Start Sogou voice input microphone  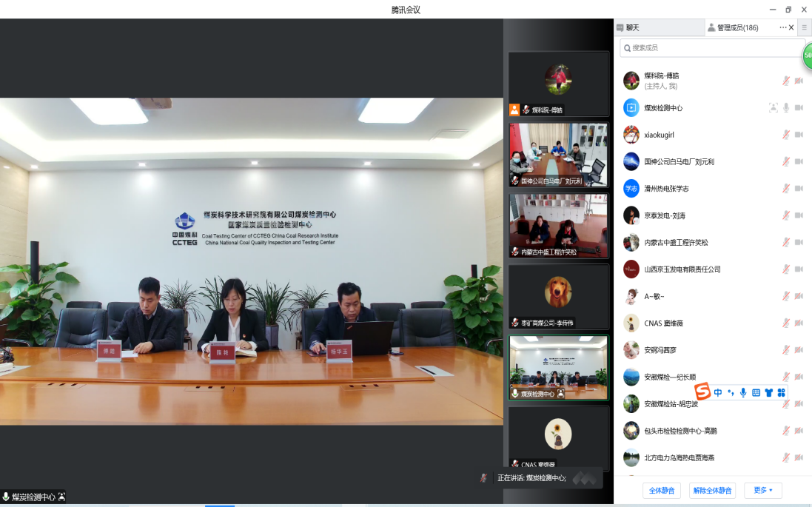(743, 392)
